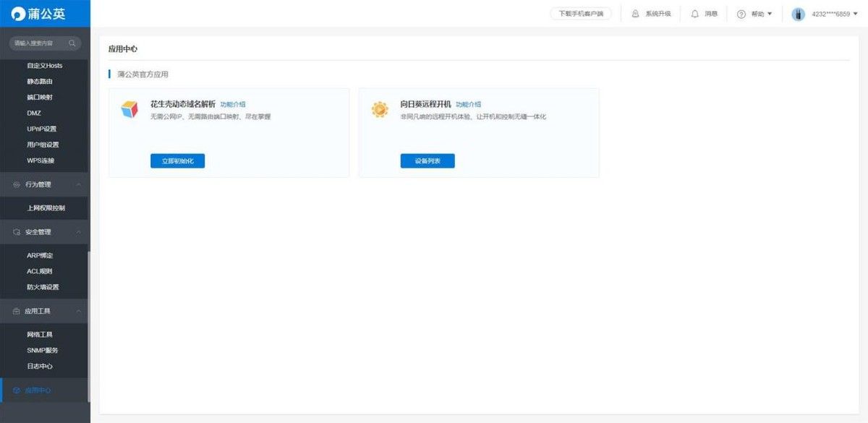Open 功能介绍 link for 花生壳动态域名解析
Screen dimensions: 868x423
click(233, 104)
